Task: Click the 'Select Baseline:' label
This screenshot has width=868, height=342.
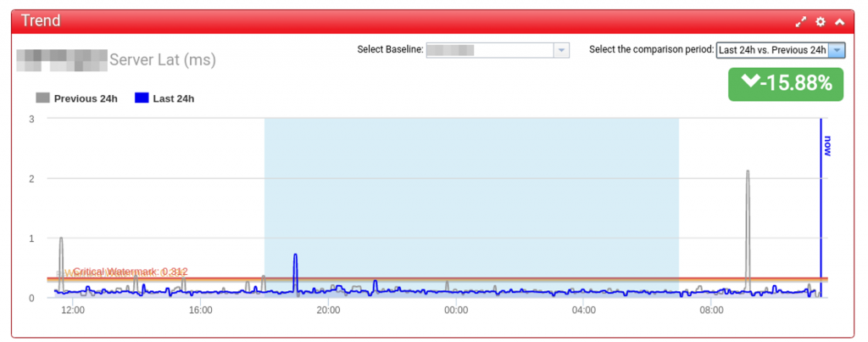Action: click(x=390, y=49)
